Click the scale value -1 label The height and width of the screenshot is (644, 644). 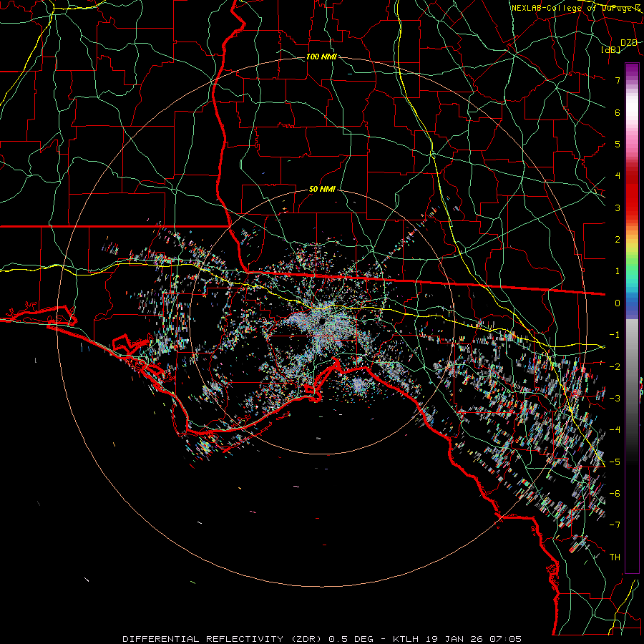615,335
